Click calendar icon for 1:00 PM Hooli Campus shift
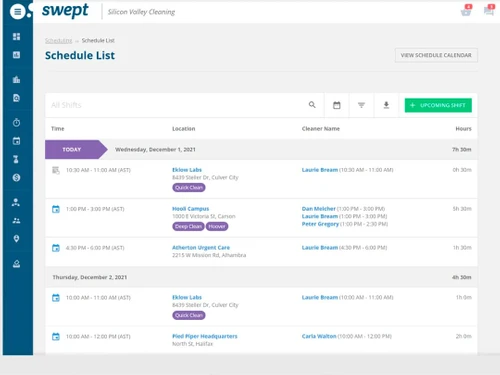This screenshot has width=500, height=375. pos(56,209)
